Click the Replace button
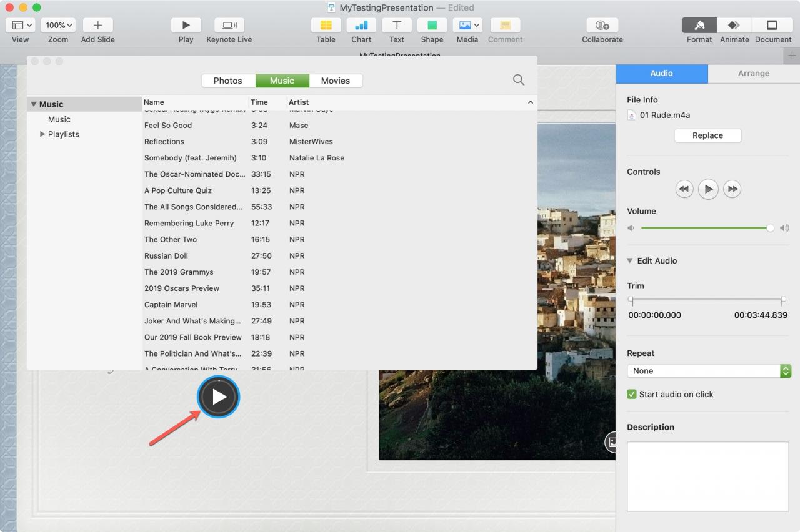Screen dimensions: 800x532 coord(707,135)
